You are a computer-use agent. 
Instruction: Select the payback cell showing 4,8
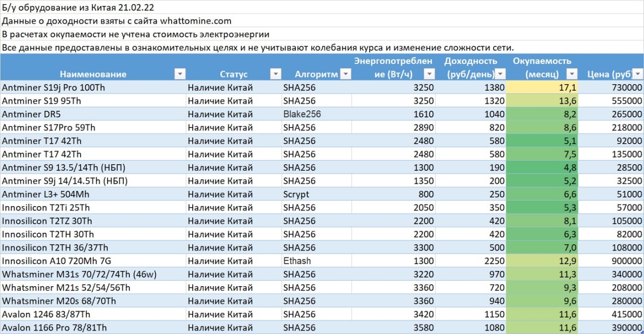(542, 167)
